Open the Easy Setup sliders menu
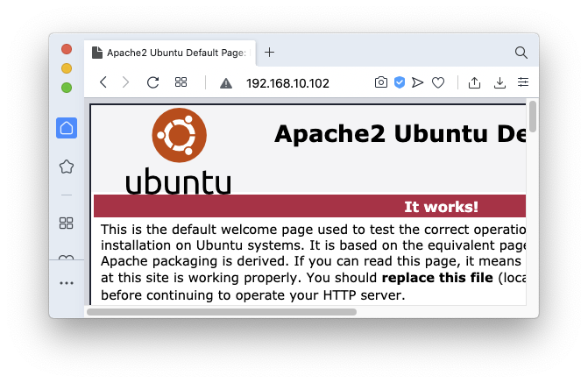Screen dimensions: 588x383 [523, 82]
